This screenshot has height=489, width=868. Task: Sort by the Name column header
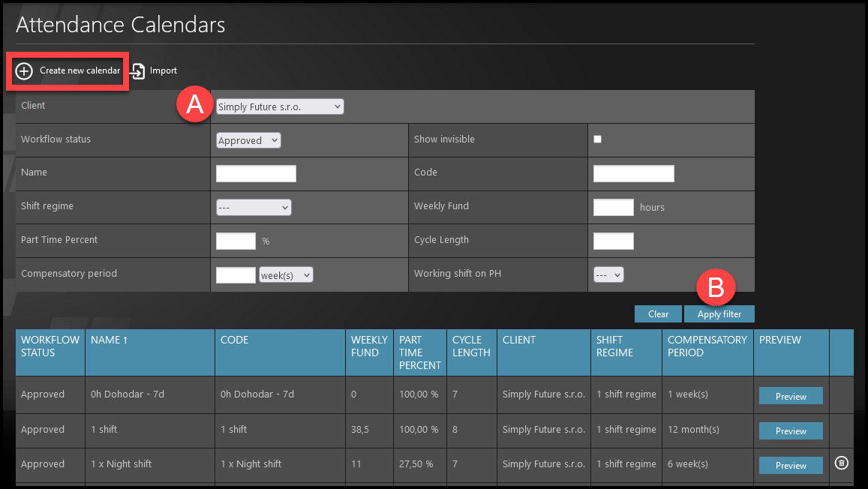pyautogui.click(x=109, y=340)
